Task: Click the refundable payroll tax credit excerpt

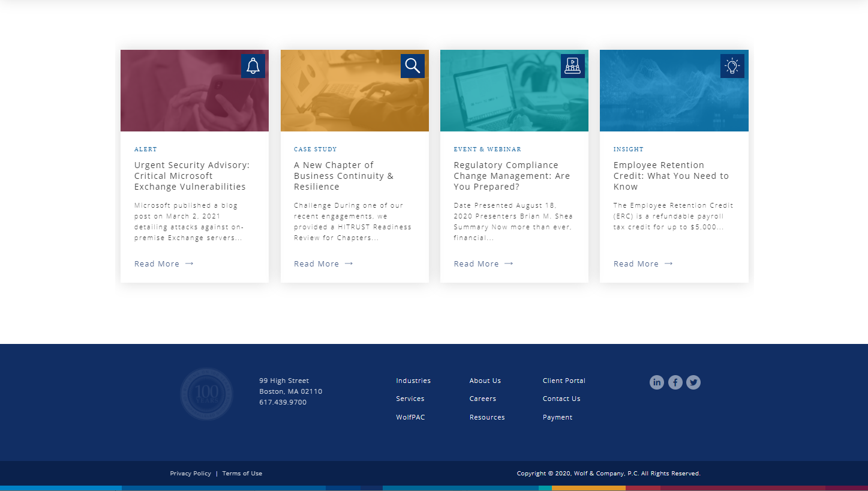Action: (x=673, y=216)
